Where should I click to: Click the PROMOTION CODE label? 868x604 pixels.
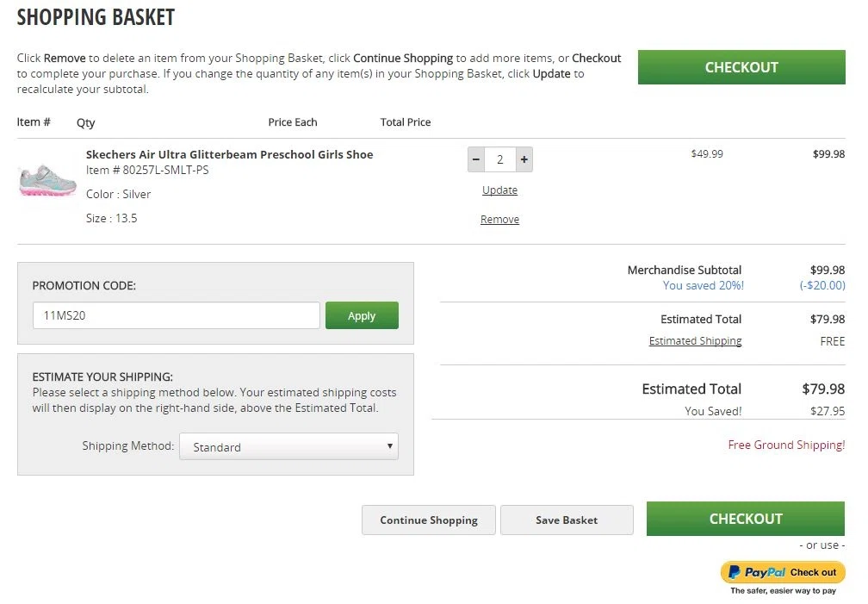tap(84, 285)
